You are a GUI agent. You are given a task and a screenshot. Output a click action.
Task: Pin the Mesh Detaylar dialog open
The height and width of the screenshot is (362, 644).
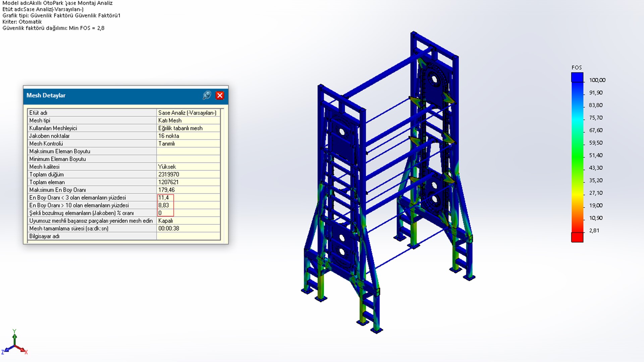pyautogui.click(x=207, y=96)
